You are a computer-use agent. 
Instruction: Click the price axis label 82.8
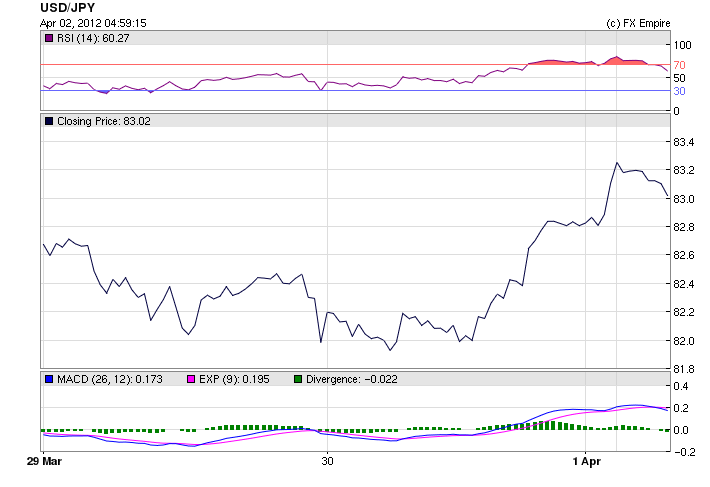pyautogui.click(x=683, y=227)
